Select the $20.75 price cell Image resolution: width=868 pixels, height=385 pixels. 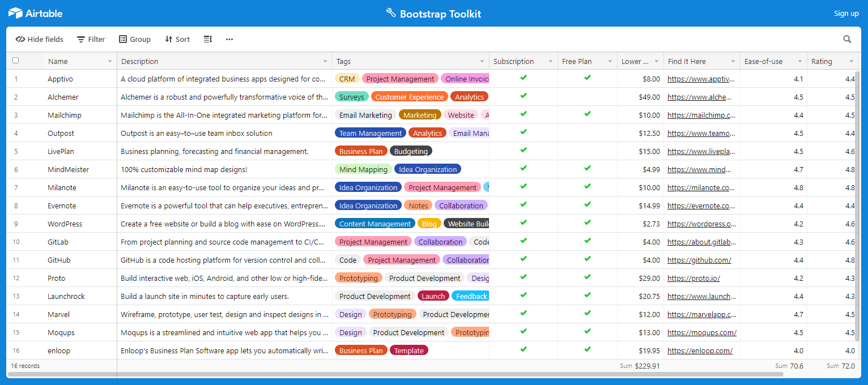[x=640, y=296]
